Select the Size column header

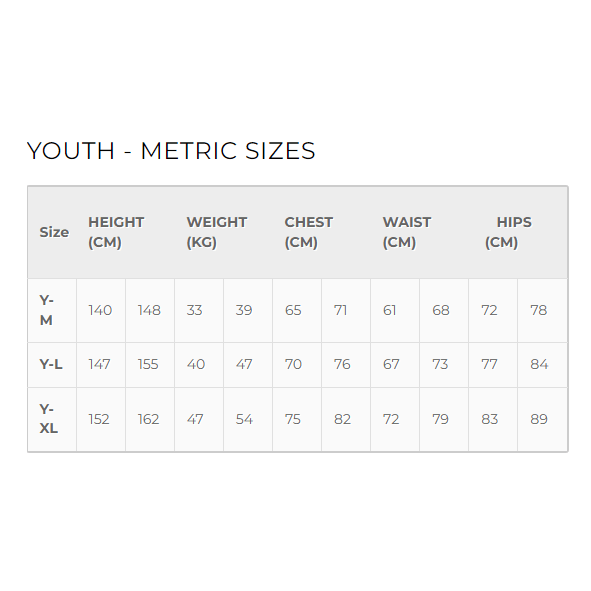click(x=54, y=232)
